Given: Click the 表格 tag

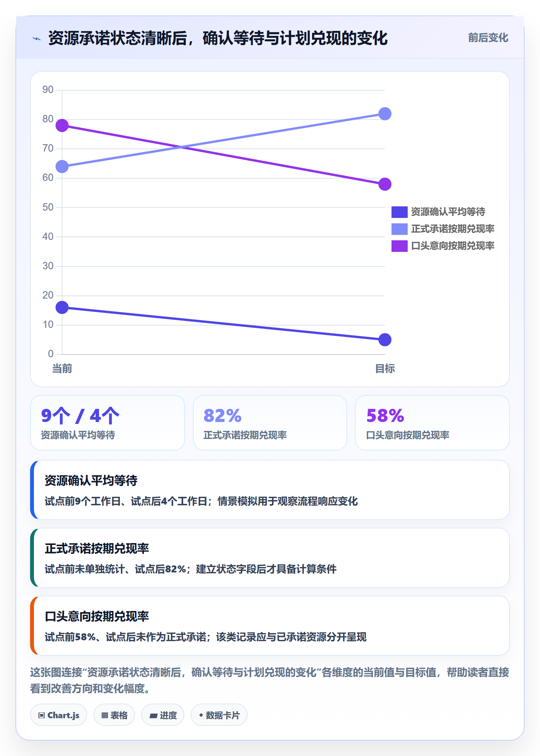Looking at the screenshot, I should tap(114, 715).
